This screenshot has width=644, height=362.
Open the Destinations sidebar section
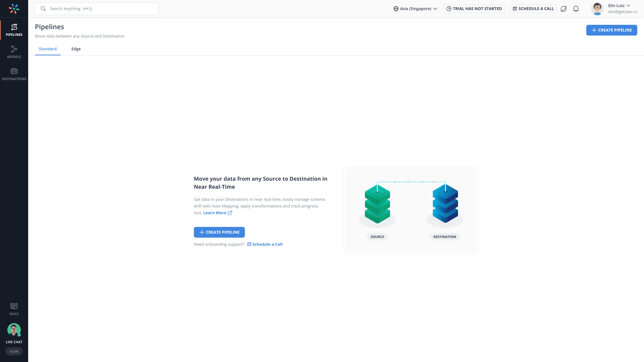tap(14, 74)
